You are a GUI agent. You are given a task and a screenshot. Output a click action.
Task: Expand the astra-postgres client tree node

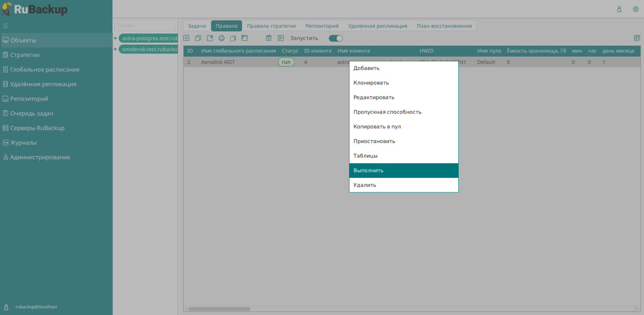coord(116,38)
